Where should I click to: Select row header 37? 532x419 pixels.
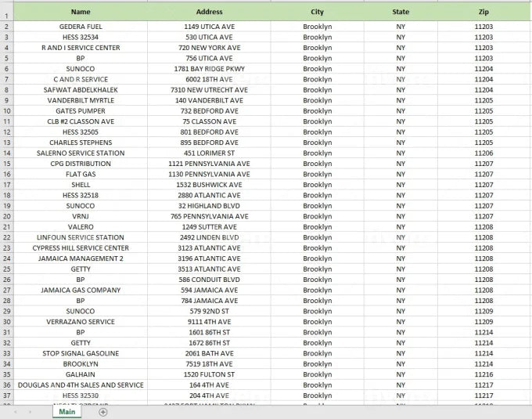(7, 396)
